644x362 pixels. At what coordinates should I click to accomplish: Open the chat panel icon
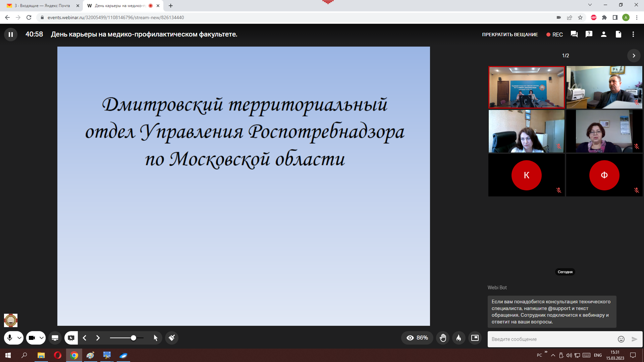coord(574,34)
